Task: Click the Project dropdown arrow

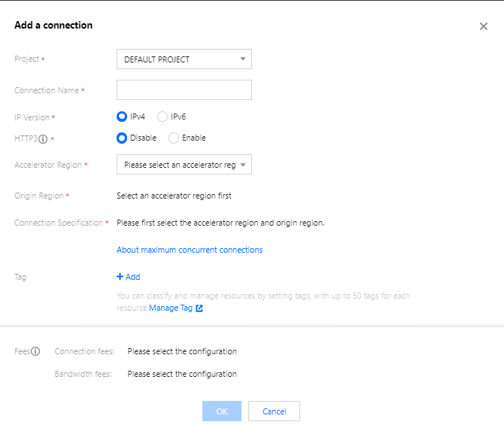Action: (x=242, y=59)
